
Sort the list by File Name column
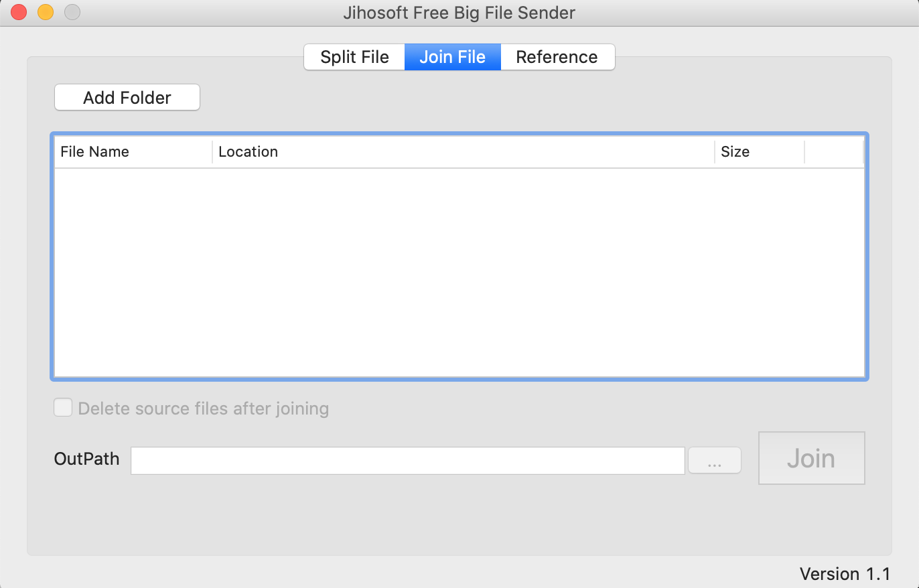133,152
